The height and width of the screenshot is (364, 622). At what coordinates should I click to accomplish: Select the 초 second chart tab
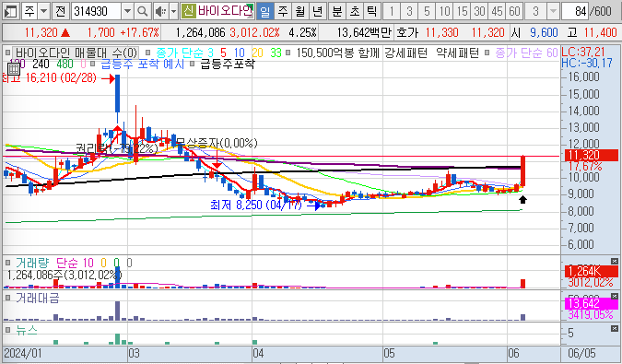coord(354,11)
